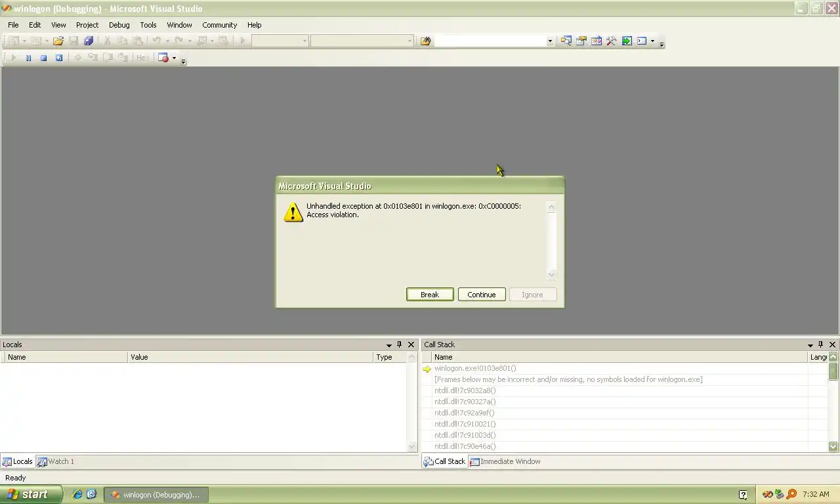Click the Continue button in the dialog

482,295
